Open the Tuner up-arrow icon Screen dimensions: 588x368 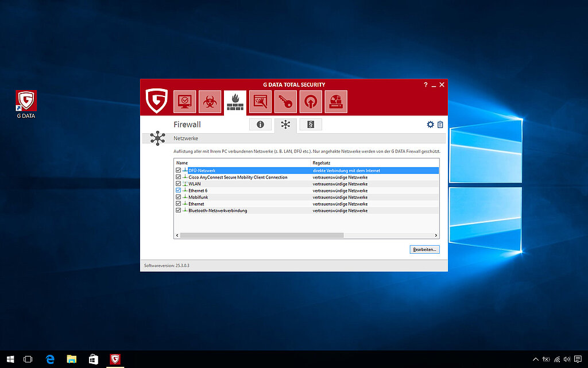pos(311,102)
